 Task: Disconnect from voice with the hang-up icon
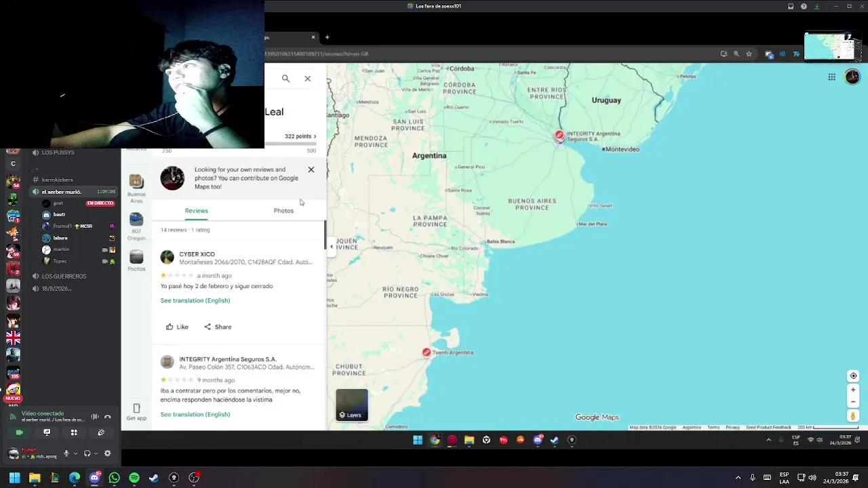pyautogui.click(x=107, y=417)
